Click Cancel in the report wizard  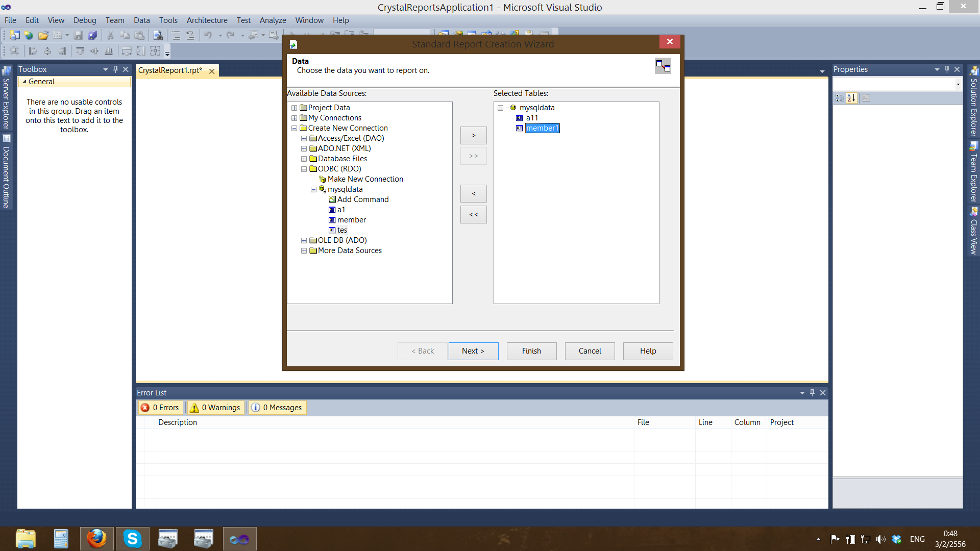coord(590,351)
